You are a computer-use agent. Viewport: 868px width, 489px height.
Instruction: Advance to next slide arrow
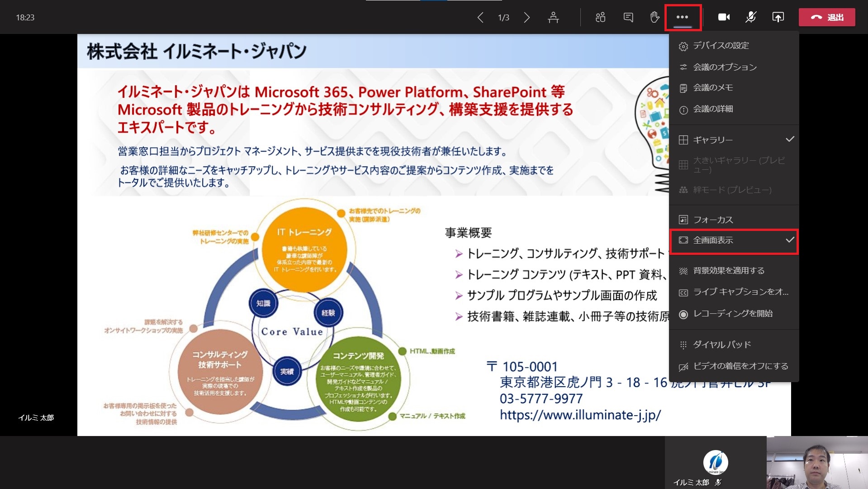click(x=526, y=18)
